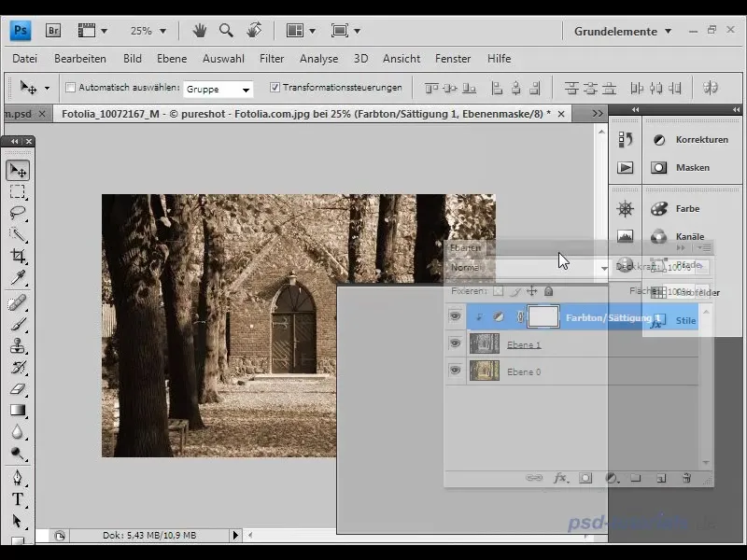The width and height of the screenshot is (747, 560).
Task: Activate the Rotate View tool
Action: pyautogui.click(x=254, y=31)
